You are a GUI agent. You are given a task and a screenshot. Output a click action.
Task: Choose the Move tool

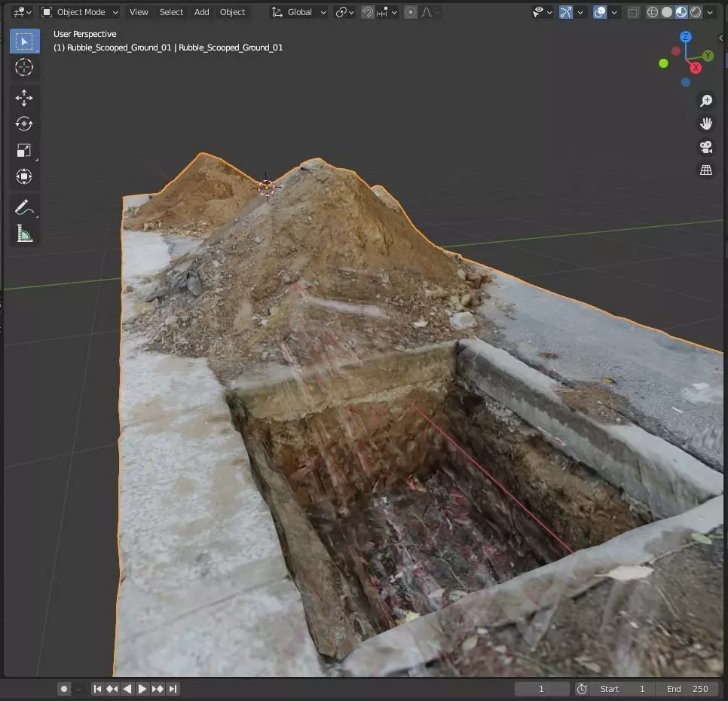pos(24,98)
